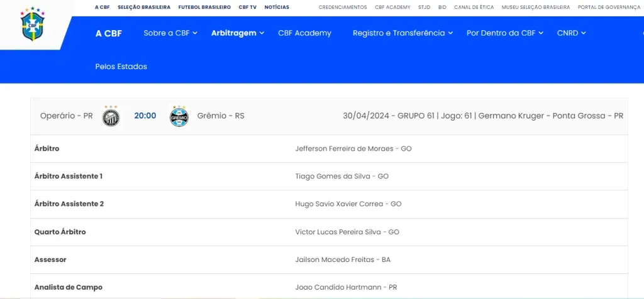Click the CNRD nav label
644x299 pixels.
568,33
